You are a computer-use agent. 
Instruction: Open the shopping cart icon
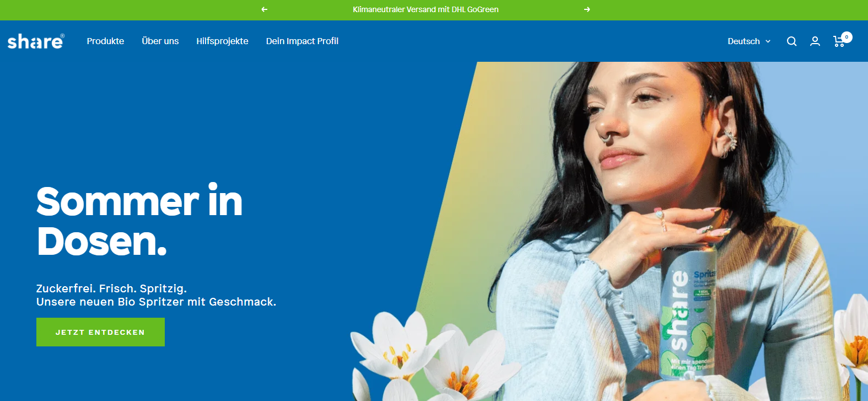tap(839, 41)
